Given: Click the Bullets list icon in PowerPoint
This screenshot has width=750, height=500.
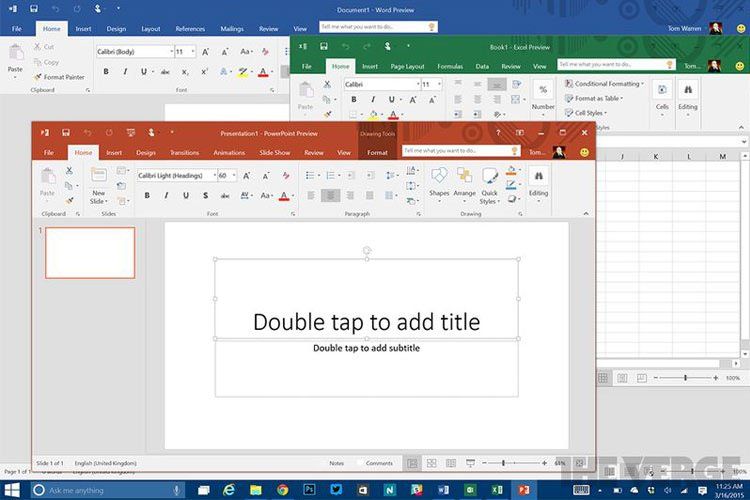Looking at the screenshot, I should (312, 176).
